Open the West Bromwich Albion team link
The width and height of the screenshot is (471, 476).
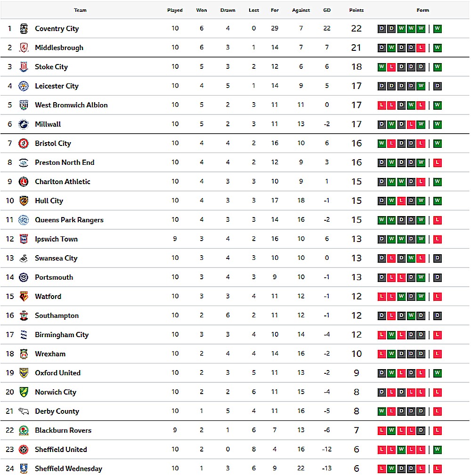[71, 105]
